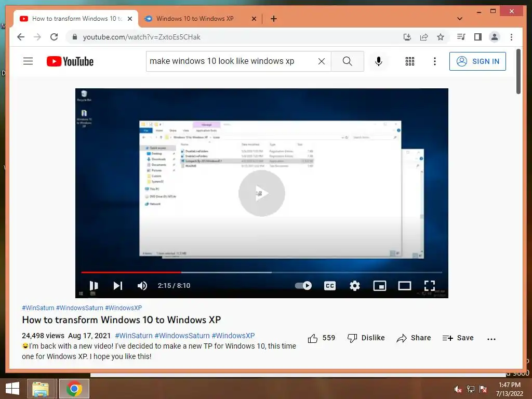Open the YouTube hamburger guide menu
532x399 pixels.
(x=28, y=61)
